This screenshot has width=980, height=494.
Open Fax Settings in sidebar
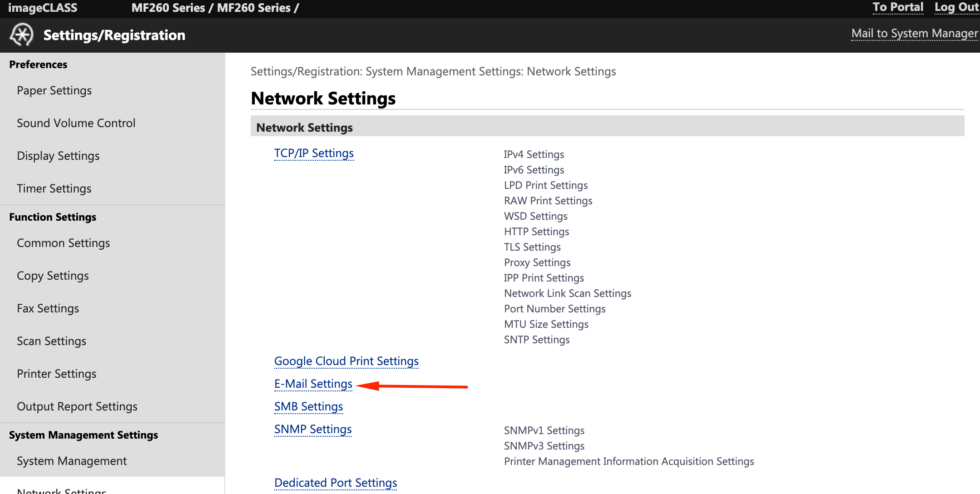pos(48,308)
